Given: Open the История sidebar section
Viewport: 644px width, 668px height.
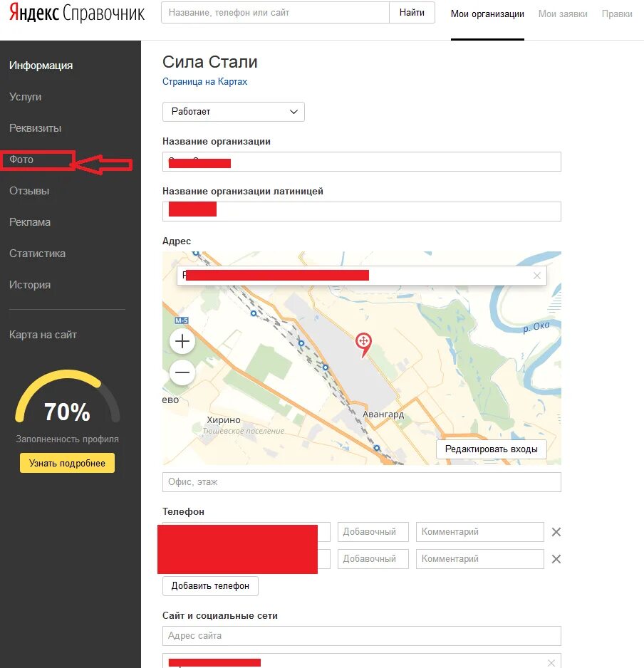Looking at the screenshot, I should coord(30,285).
